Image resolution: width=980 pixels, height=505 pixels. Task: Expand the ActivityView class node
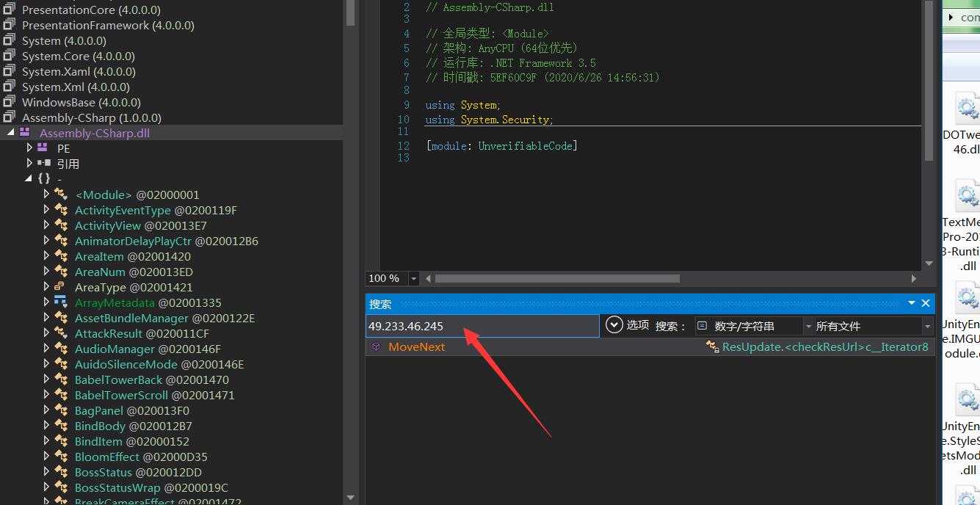[46, 225]
